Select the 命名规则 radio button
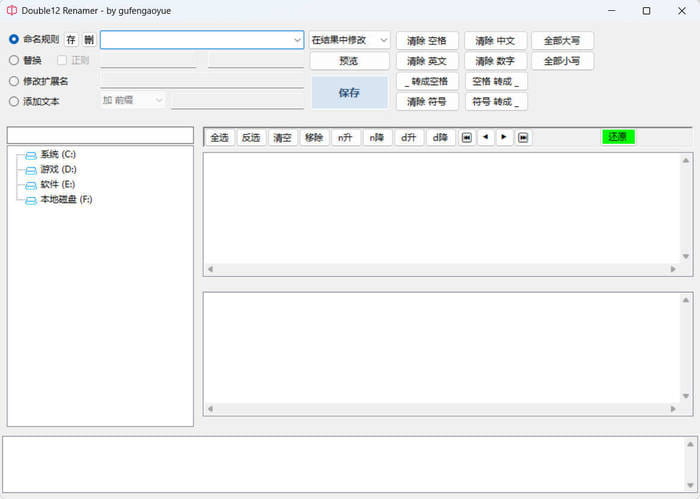 [14, 40]
